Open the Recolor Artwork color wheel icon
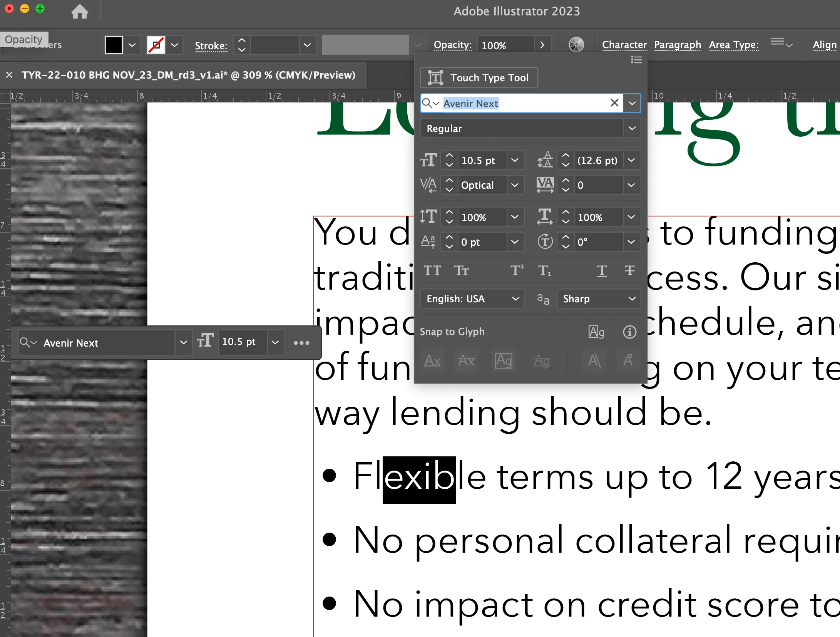This screenshot has width=840, height=637. tap(576, 45)
